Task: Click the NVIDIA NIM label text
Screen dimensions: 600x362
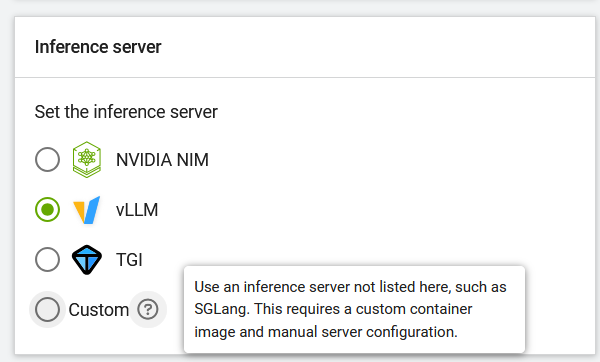Action: coord(162,160)
